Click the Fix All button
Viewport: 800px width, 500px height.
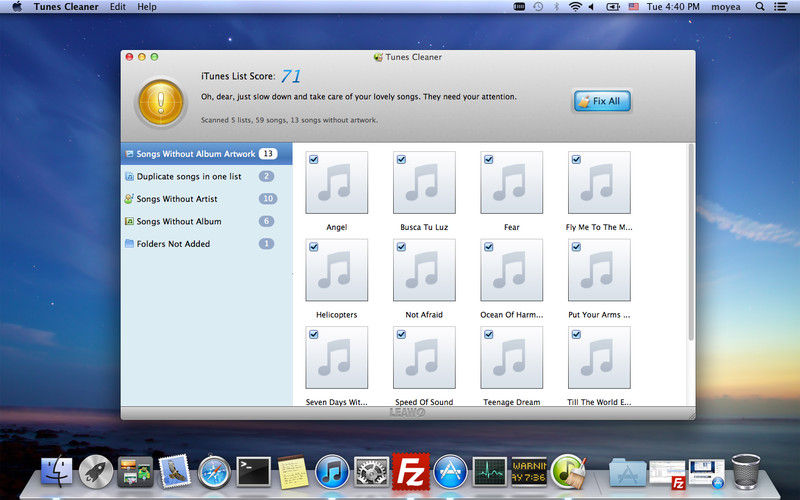pyautogui.click(x=602, y=101)
